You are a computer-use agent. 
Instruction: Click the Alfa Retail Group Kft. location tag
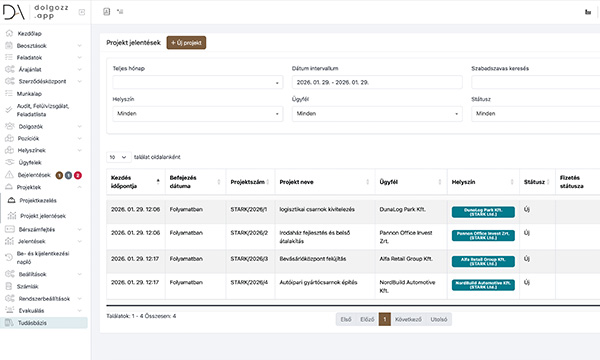(x=483, y=261)
